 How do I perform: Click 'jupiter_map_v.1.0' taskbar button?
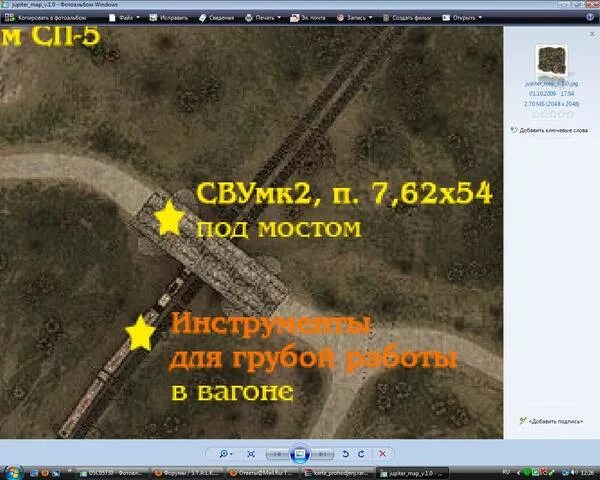[x=413, y=473]
